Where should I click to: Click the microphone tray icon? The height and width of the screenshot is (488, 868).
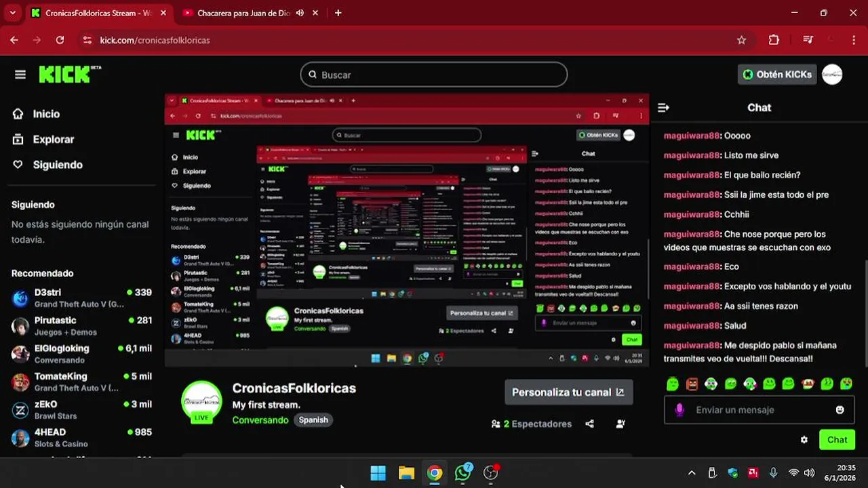[x=773, y=472]
